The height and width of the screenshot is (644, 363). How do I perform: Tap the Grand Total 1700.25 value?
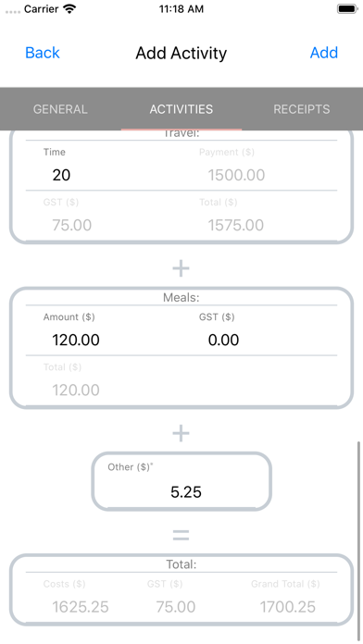[x=288, y=607]
